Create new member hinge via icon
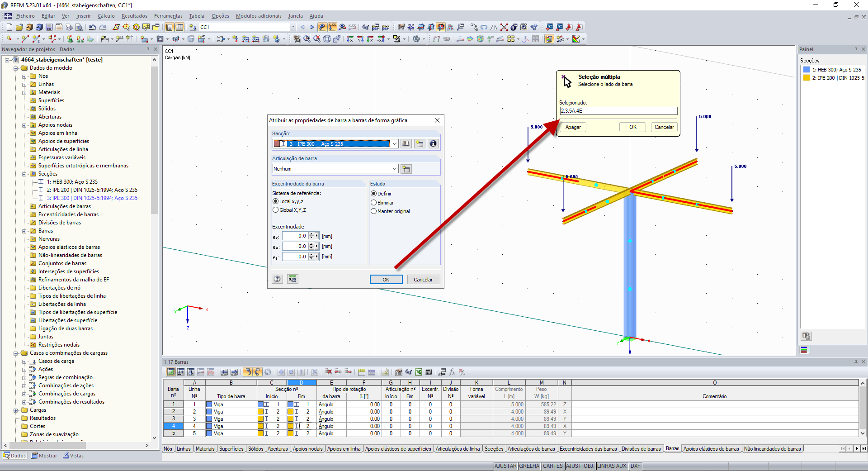Image resolution: width=868 pixels, height=471 pixels. (x=406, y=169)
